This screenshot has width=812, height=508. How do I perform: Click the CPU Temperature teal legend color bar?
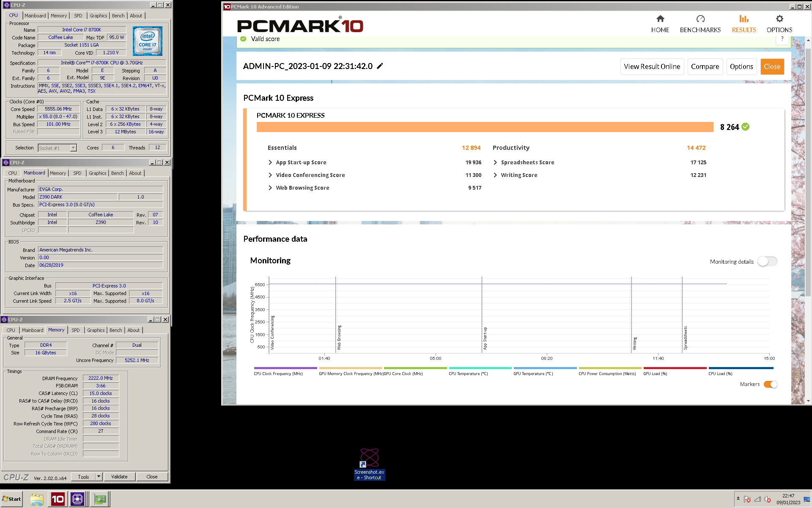point(480,368)
